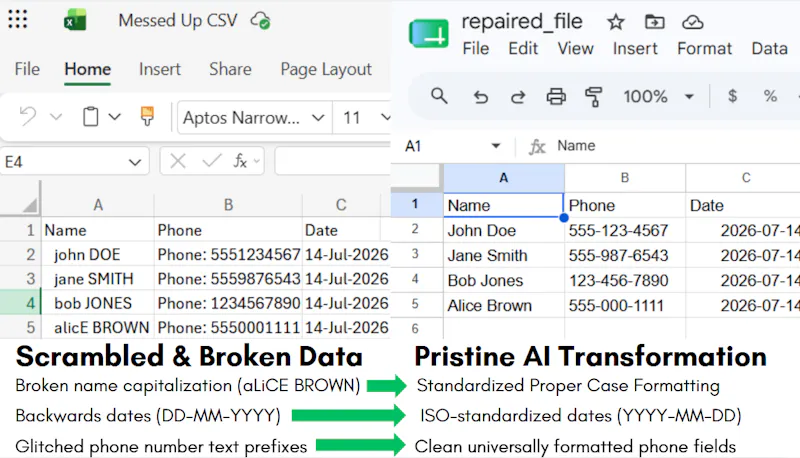Select row 4 header in Excel

tap(20, 303)
